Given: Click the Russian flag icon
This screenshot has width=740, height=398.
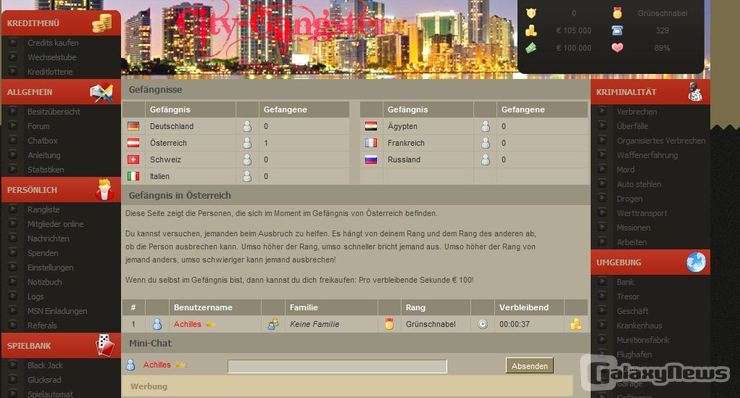Looking at the screenshot, I should coord(371,160).
